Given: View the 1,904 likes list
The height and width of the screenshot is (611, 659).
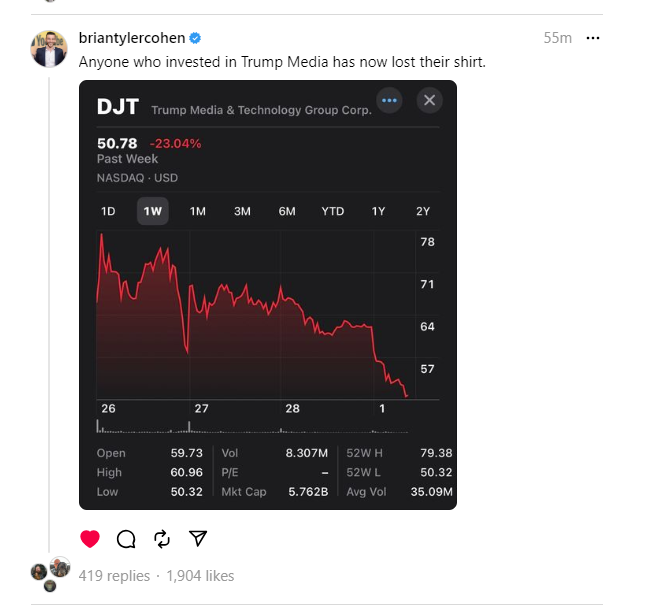Looking at the screenshot, I should (199, 576).
